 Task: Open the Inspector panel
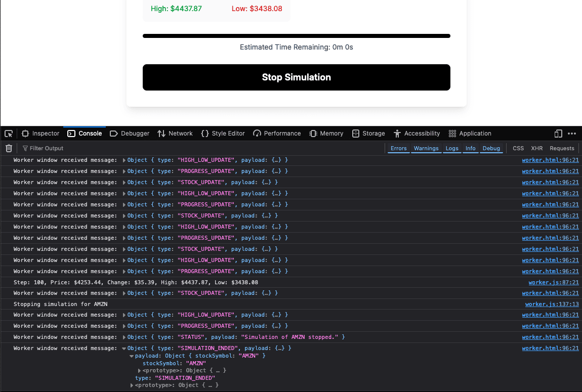tap(40, 134)
